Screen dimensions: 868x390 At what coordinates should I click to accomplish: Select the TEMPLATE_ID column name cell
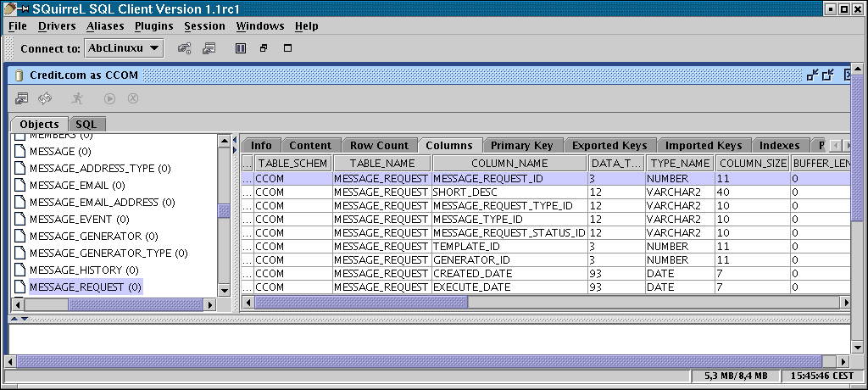pyautogui.click(x=509, y=247)
